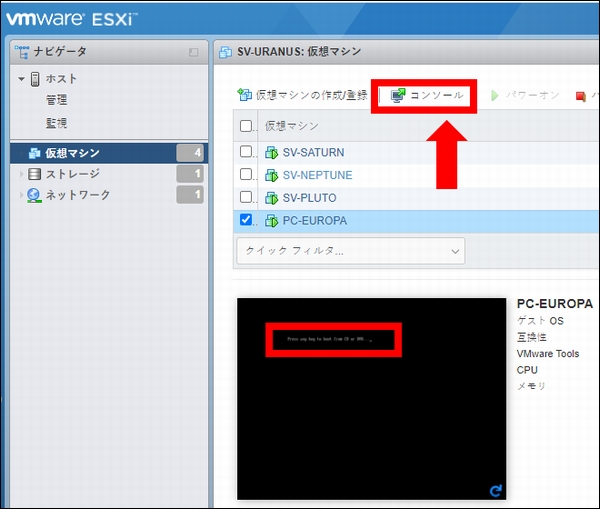Click the Console button
Viewport: 600px width, 509px height.
tap(427, 95)
